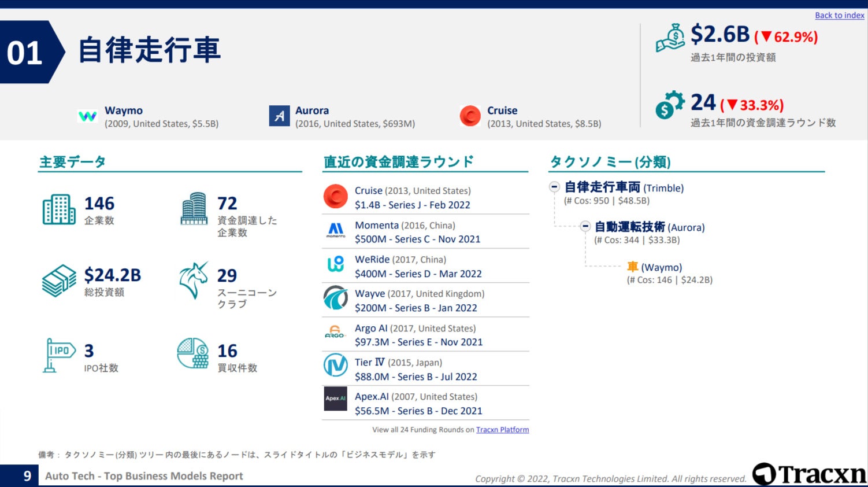
Task: Select the 自動運転技術 taxonomy label
Action: [x=630, y=227]
